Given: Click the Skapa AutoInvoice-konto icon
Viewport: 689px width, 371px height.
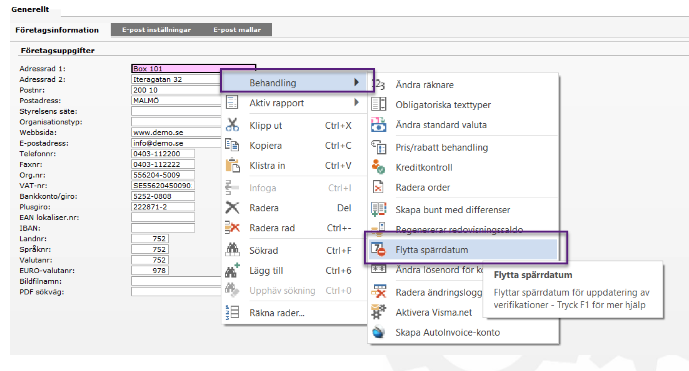Looking at the screenshot, I should (x=378, y=332).
